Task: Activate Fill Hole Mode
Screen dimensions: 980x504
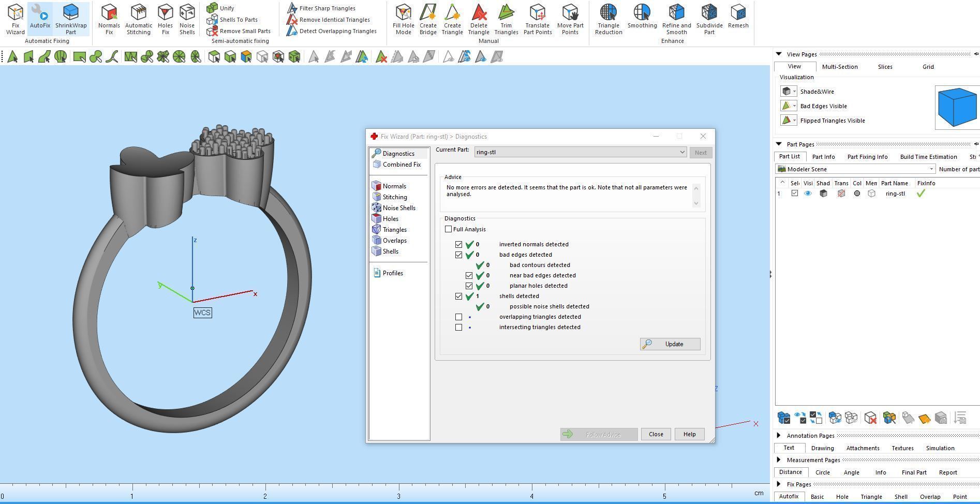Action: pyautogui.click(x=403, y=19)
